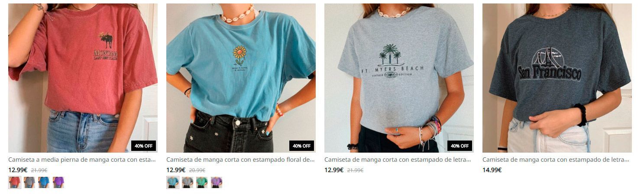The width and height of the screenshot is (644, 195).
Task: Select purple swatch under Montana t-shirt
Action: tap(58, 182)
